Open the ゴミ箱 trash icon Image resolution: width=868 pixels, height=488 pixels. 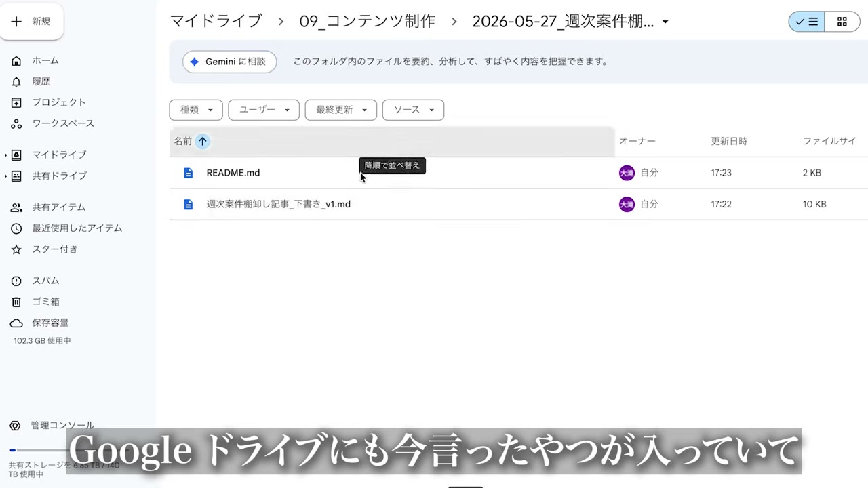tap(16, 302)
